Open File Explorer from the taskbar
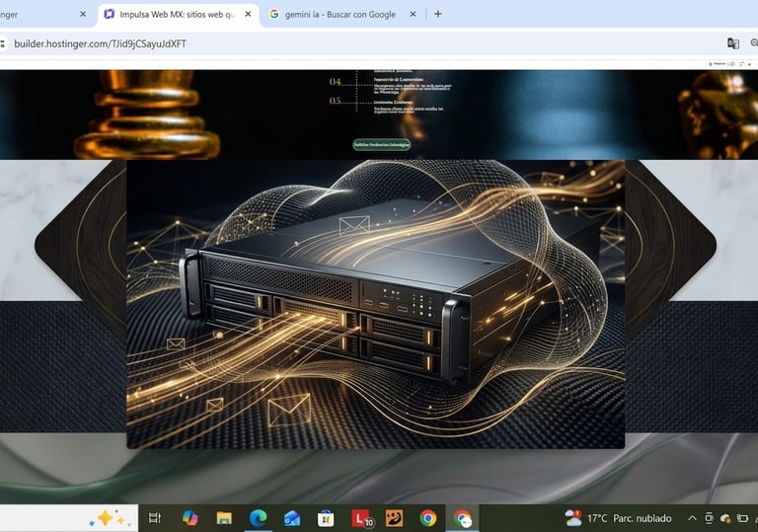758x532 pixels. pos(224,518)
